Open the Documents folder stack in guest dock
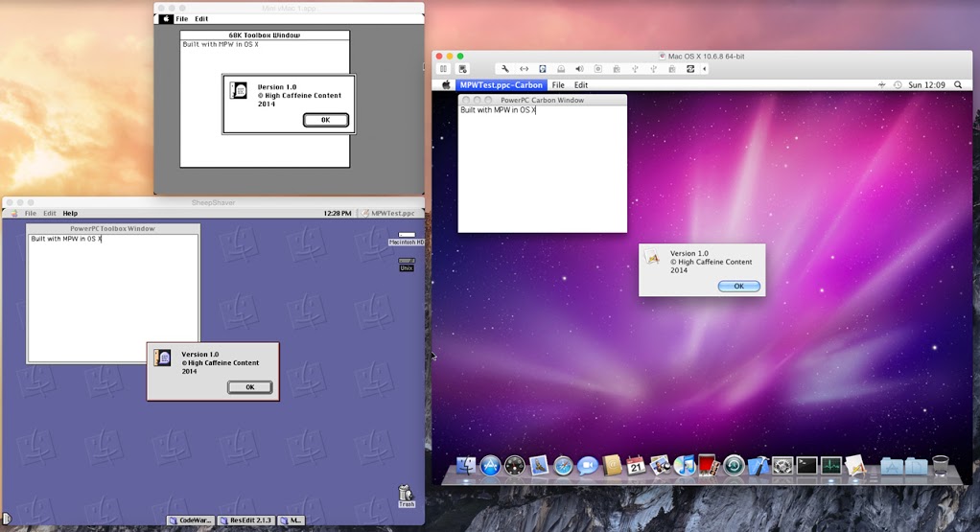This screenshot has width=980, height=532. pos(917,466)
